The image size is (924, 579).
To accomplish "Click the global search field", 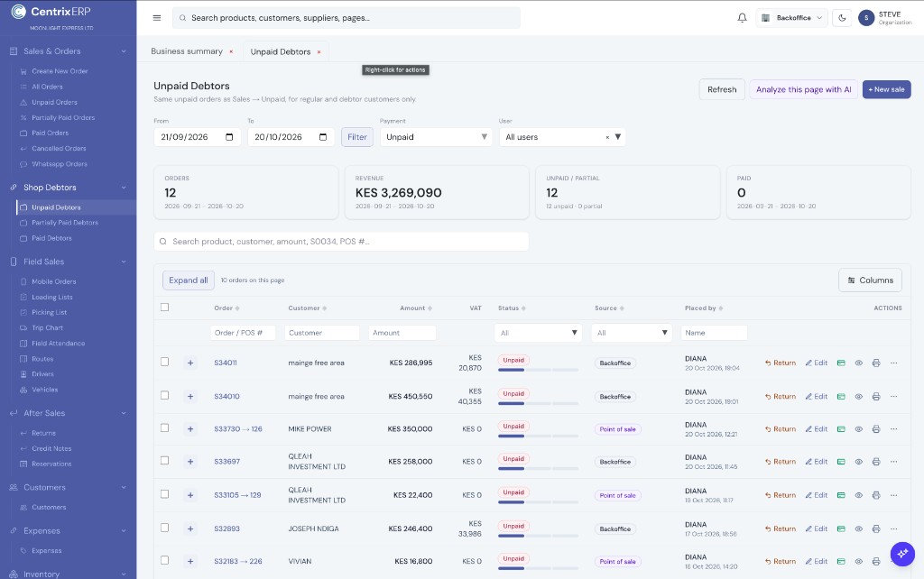I will pyautogui.click(x=346, y=18).
